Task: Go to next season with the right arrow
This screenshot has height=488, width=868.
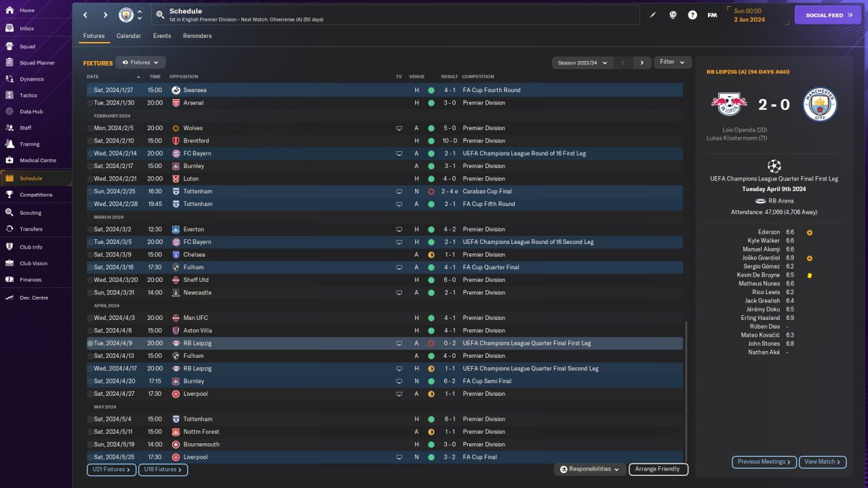Action: (x=642, y=62)
